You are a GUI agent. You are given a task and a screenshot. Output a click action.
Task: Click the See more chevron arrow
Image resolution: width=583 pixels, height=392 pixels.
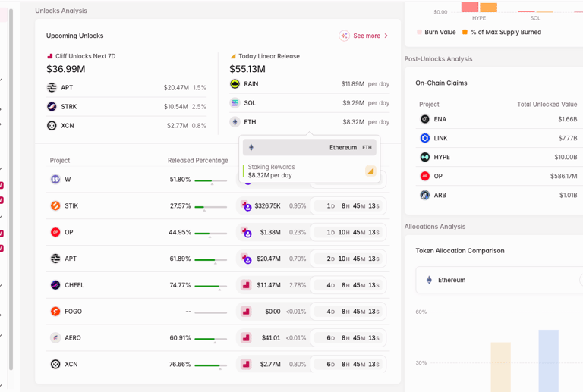click(386, 36)
